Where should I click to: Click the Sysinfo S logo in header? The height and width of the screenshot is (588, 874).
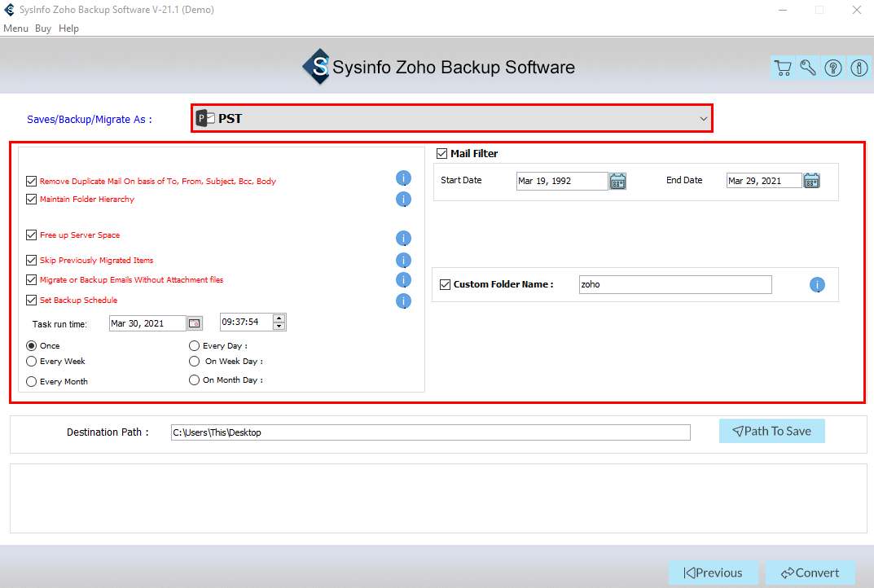(x=318, y=67)
